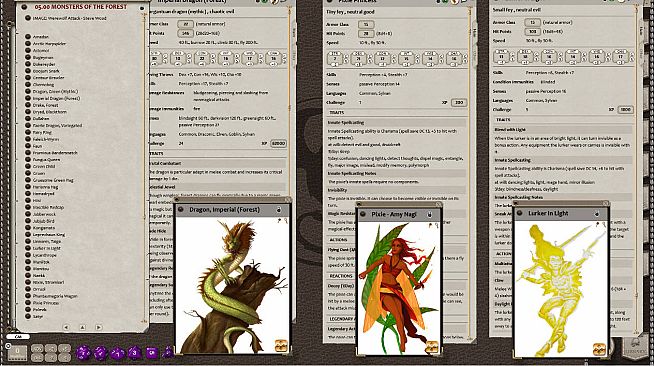Click token icon on Lurker In Light image
The image size is (654, 366).
pos(599,348)
